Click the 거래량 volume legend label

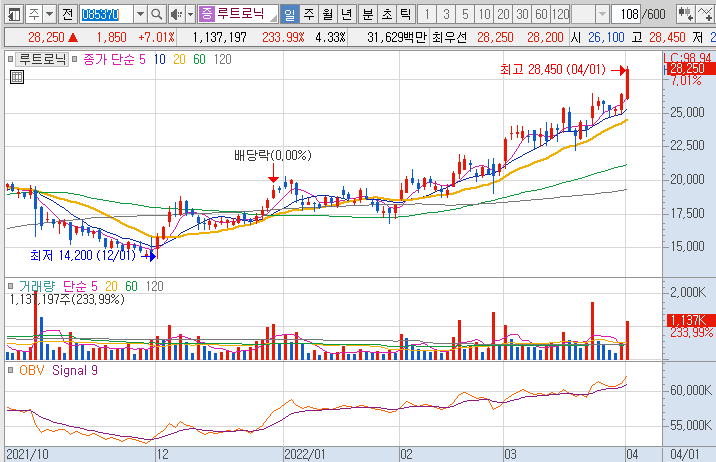[37, 286]
